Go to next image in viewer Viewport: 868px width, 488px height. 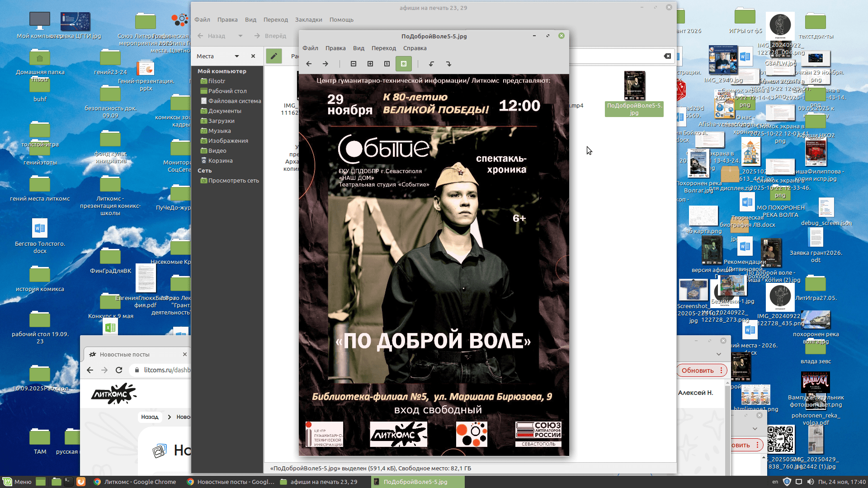click(x=325, y=64)
